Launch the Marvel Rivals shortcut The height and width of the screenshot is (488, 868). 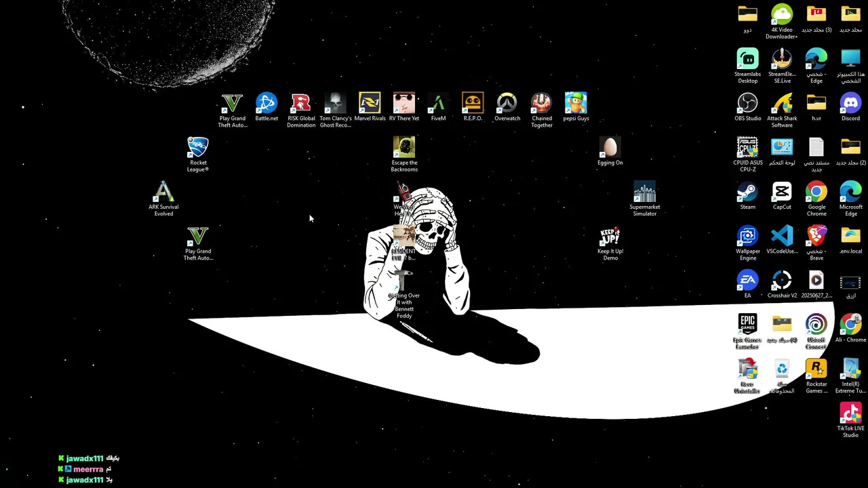tap(370, 107)
